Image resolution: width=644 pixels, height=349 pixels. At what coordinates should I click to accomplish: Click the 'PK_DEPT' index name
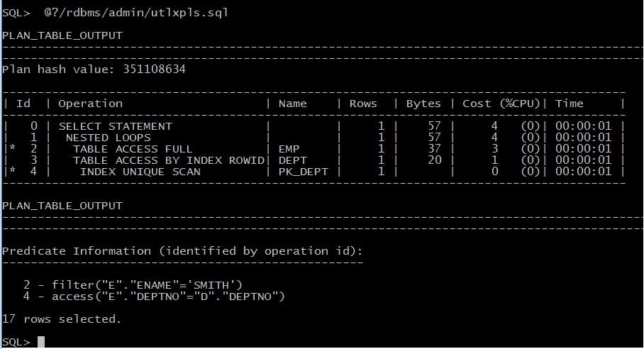[303, 172]
